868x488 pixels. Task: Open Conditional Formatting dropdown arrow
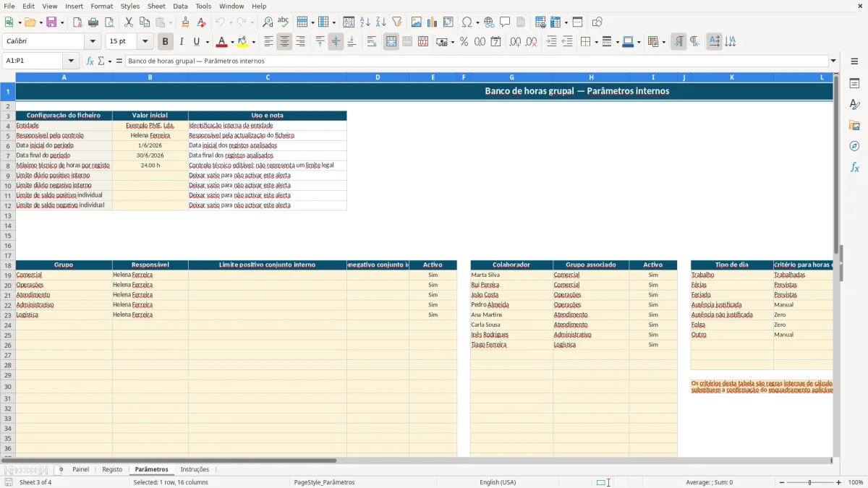click(663, 42)
